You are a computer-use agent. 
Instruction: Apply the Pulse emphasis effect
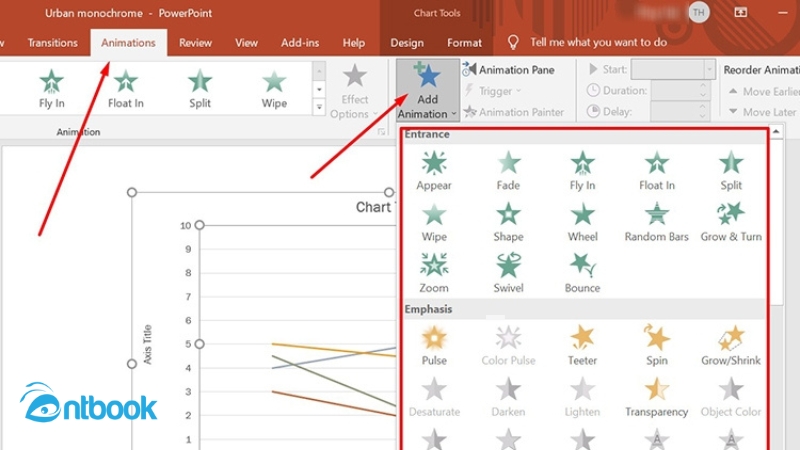pyautogui.click(x=434, y=346)
